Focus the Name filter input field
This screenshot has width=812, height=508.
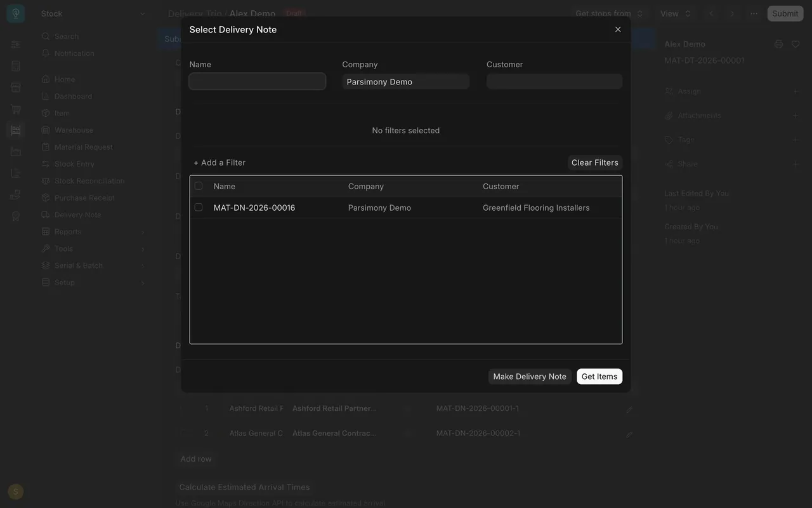click(x=258, y=81)
